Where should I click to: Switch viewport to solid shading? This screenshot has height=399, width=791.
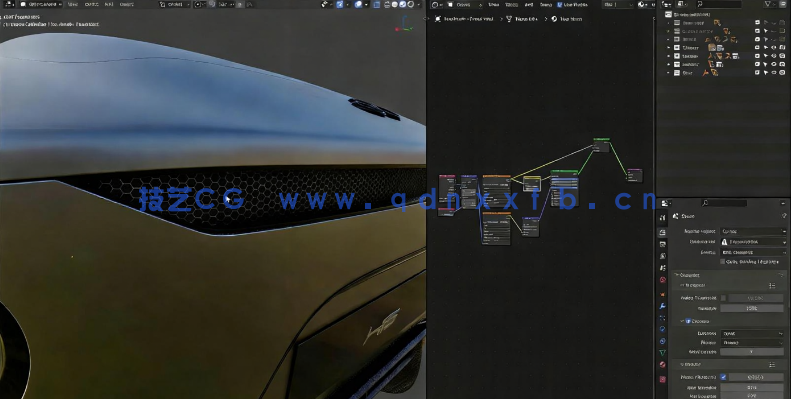tap(394, 4)
